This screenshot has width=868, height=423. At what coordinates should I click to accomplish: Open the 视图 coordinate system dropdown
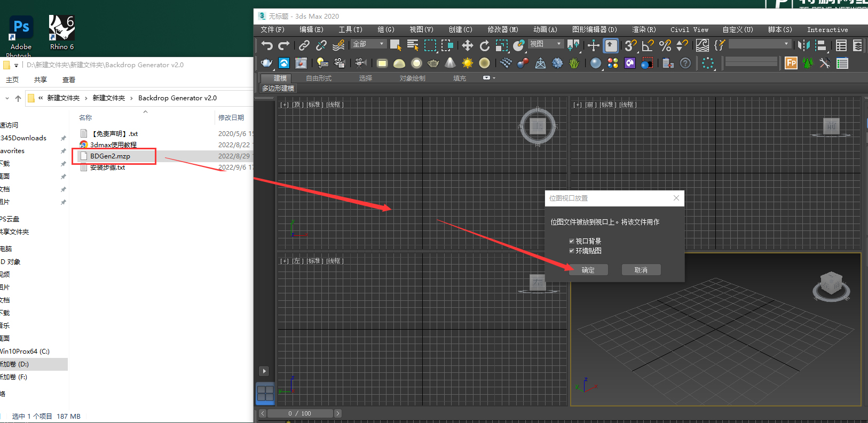click(546, 44)
